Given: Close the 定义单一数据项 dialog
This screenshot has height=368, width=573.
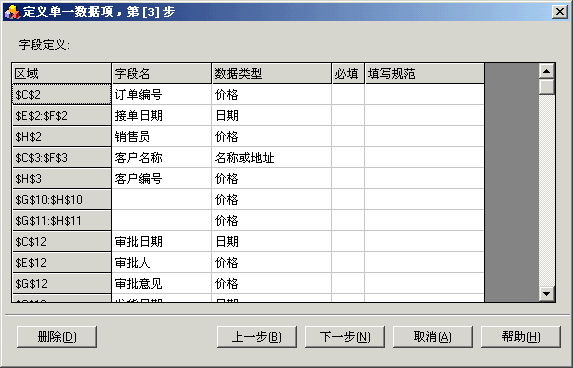Looking at the screenshot, I should click(x=559, y=12).
